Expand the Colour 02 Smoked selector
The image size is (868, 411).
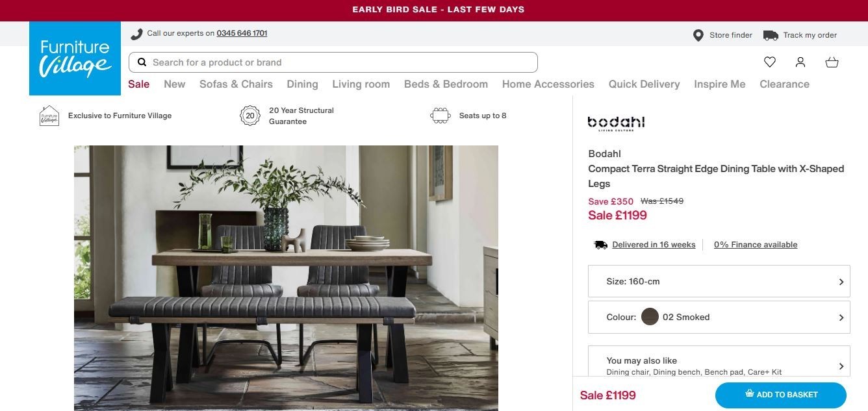(x=719, y=317)
